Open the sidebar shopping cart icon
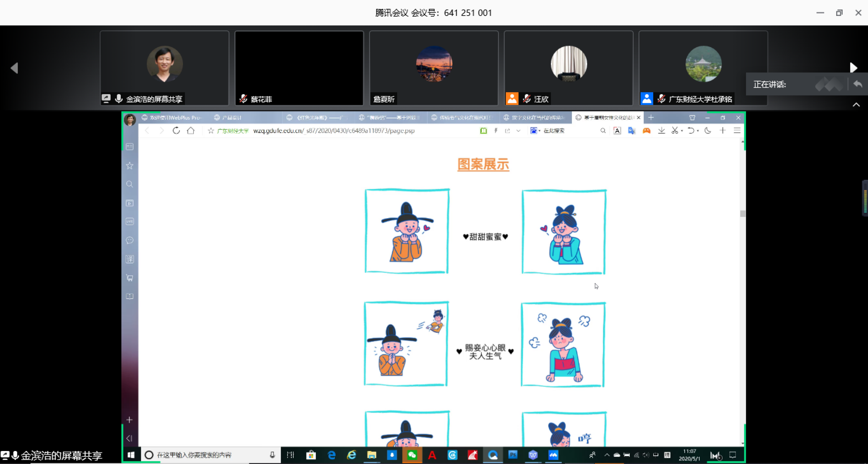 coord(129,278)
